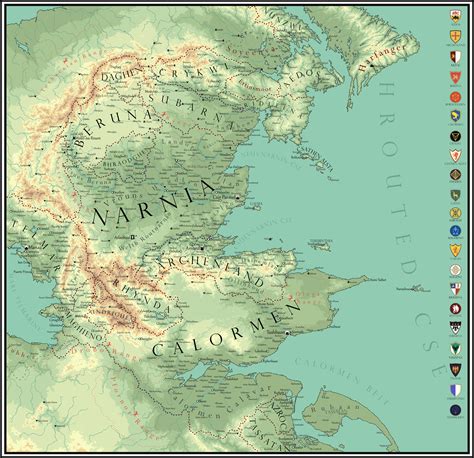Select the AEDOS region label
Viewport: 474px width, 458px height.
pyautogui.click(x=302, y=78)
